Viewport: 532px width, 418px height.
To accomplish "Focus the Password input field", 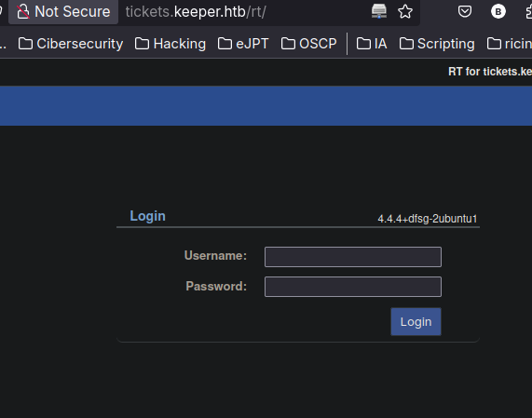I will [353, 287].
